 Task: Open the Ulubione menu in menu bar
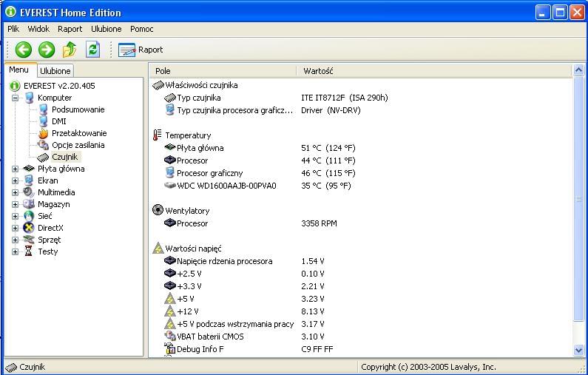coord(106,29)
